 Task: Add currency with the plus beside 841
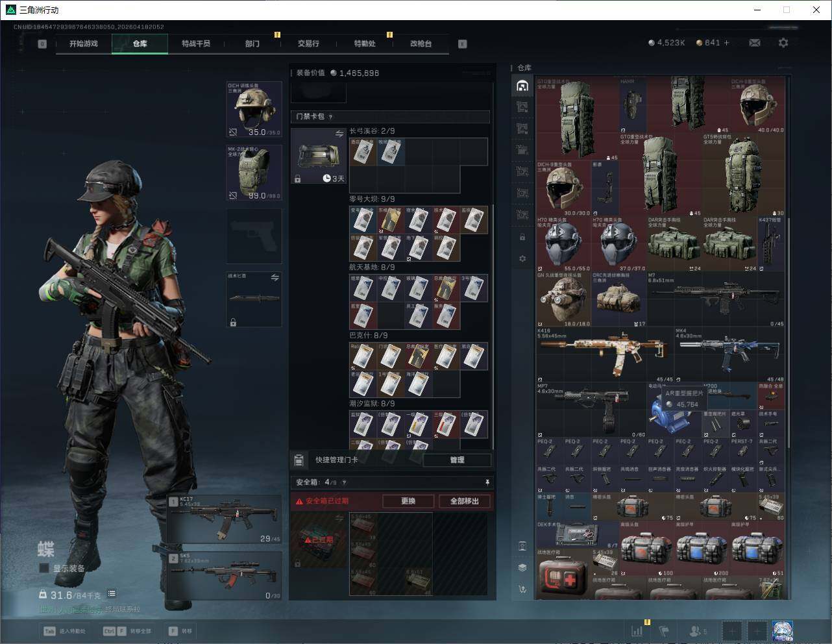(726, 43)
